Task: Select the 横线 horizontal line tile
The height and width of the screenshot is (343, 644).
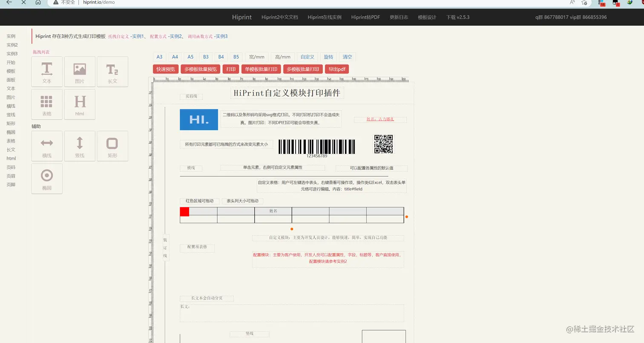Action: 47,146
